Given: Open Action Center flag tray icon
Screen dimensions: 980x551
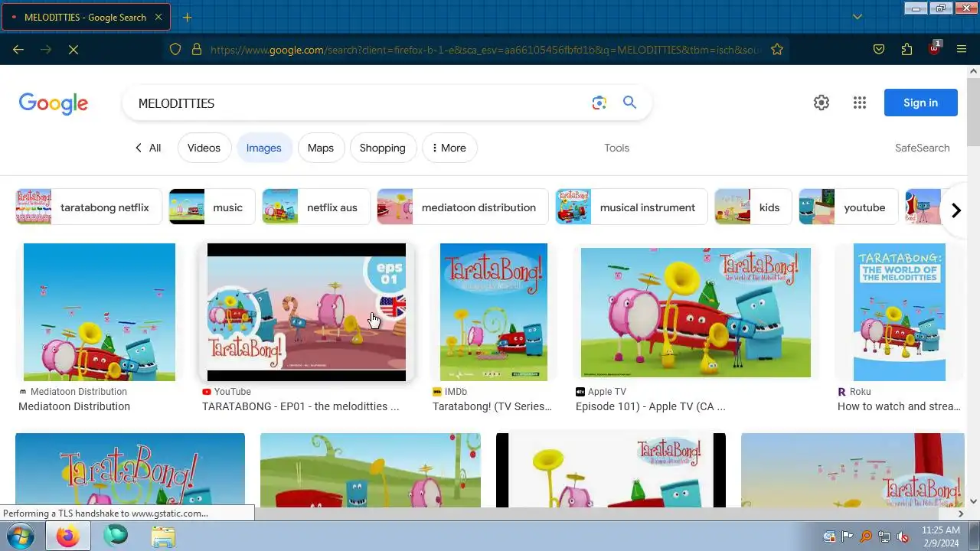Looking at the screenshot, I should point(848,536).
